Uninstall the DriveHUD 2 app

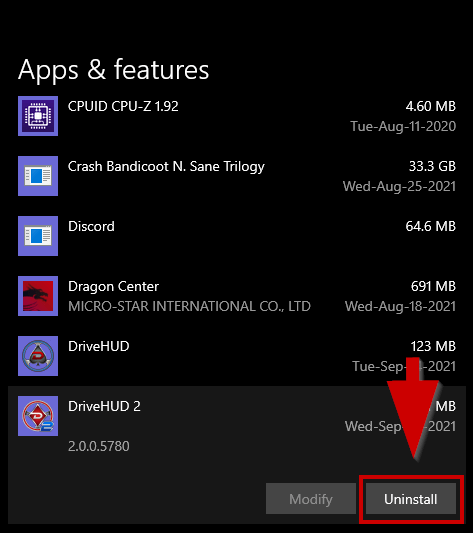[411, 499]
